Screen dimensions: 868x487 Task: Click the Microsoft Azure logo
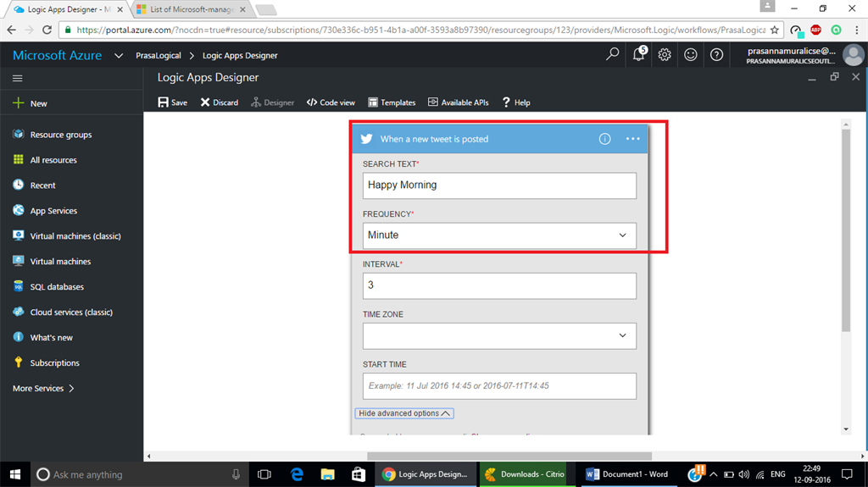(57, 55)
